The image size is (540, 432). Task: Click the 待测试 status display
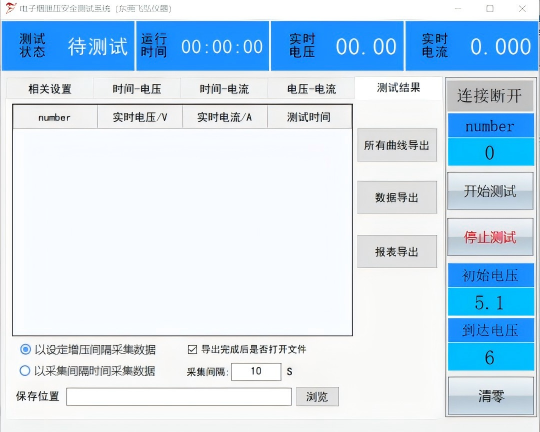[x=98, y=46]
